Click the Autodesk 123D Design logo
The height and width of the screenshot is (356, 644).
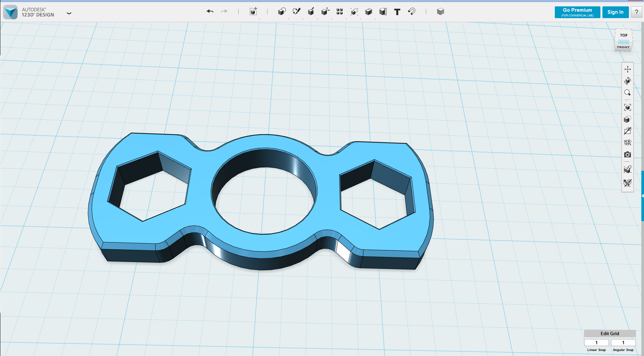pos(10,12)
